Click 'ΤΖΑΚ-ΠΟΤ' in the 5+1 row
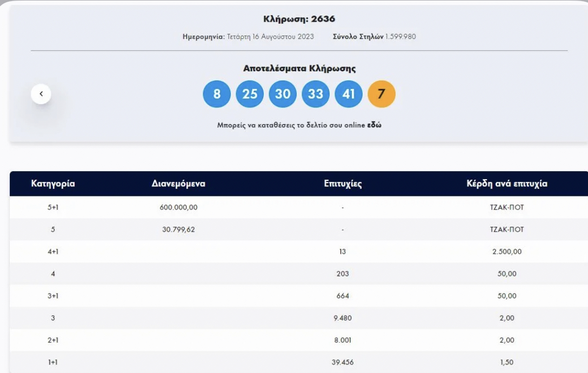The width and height of the screenshot is (588, 373). 507,207
